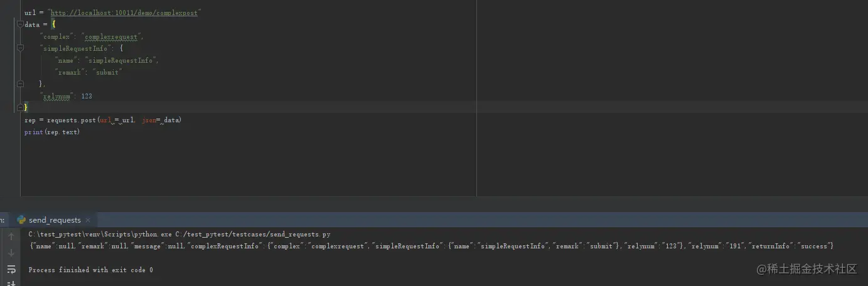
Task: Click the 'complexrequest' string value
Action: point(111,37)
